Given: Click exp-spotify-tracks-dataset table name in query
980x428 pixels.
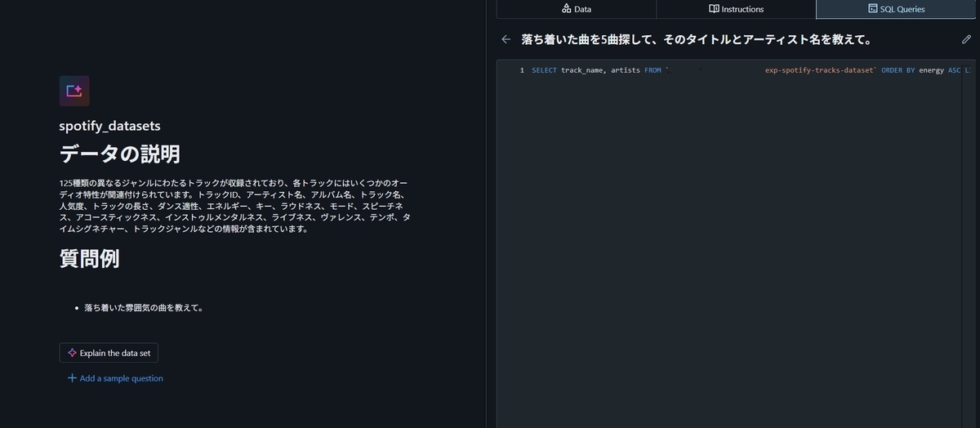Looking at the screenshot, I should 821,70.
